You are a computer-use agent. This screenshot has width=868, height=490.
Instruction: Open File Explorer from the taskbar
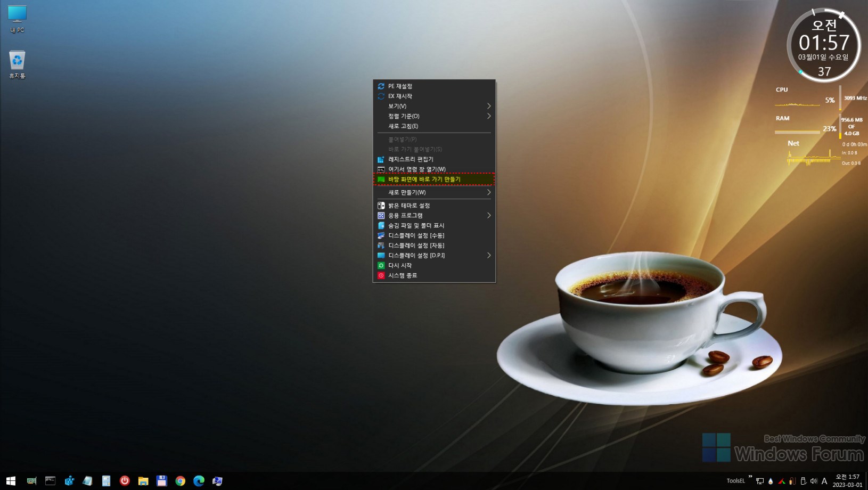pyautogui.click(x=143, y=481)
